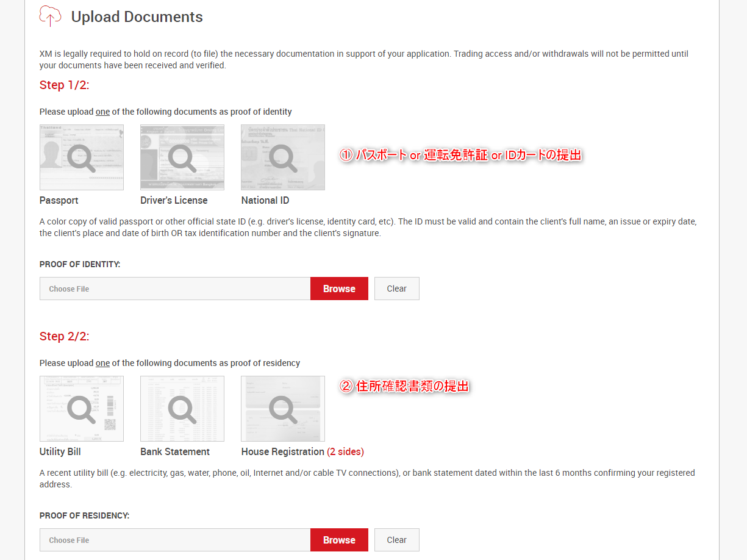Select the House Registration (2 sides) label

click(302, 451)
